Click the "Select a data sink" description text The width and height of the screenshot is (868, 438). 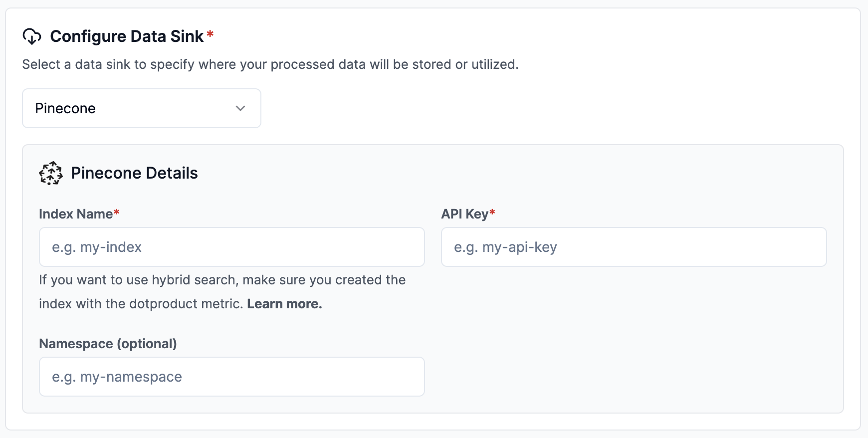click(x=270, y=64)
